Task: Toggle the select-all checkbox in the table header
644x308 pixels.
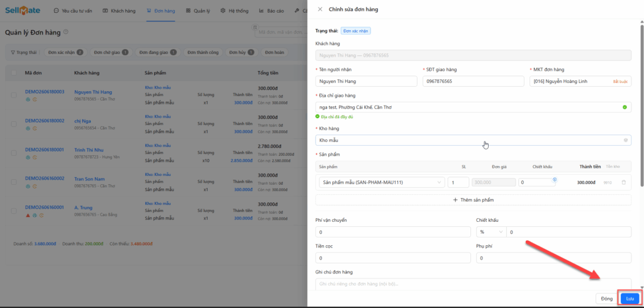Action: point(14,73)
